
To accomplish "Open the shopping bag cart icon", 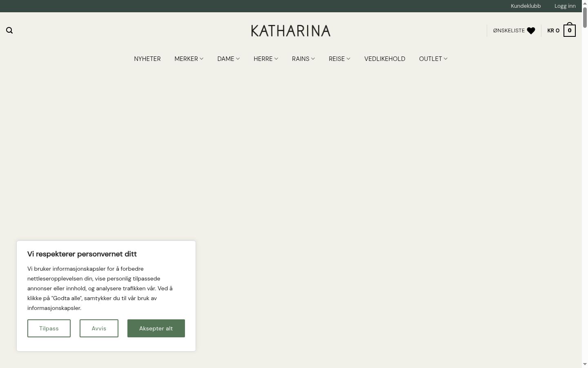I will (x=570, y=30).
